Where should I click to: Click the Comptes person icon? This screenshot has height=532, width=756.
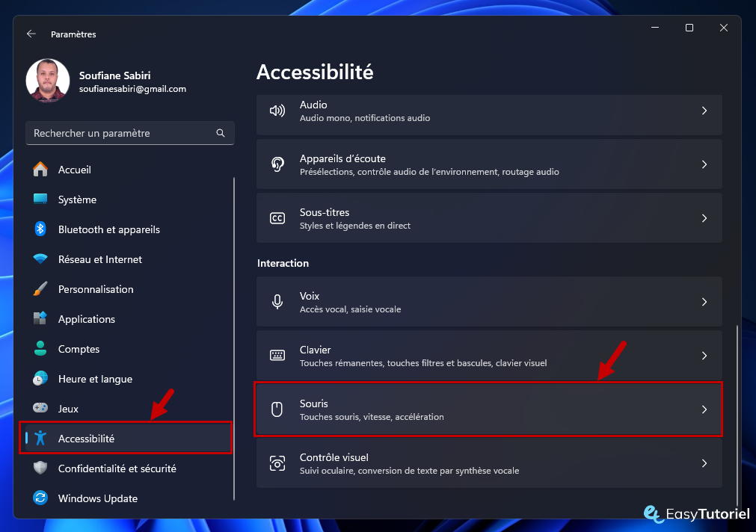click(40, 348)
